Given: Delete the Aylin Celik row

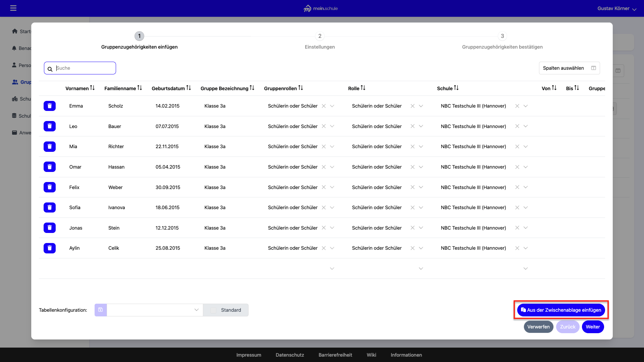Looking at the screenshot, I should (x=50, y=248).
